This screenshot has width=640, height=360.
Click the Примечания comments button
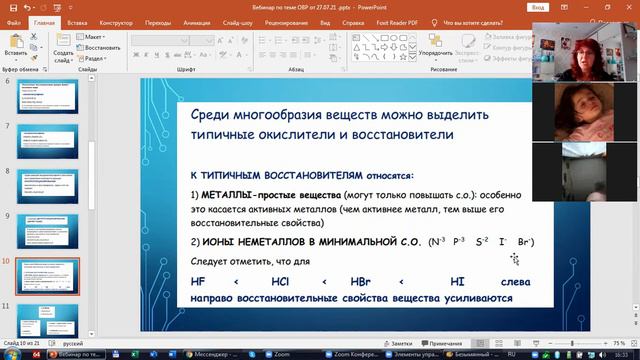coord(442,344)
